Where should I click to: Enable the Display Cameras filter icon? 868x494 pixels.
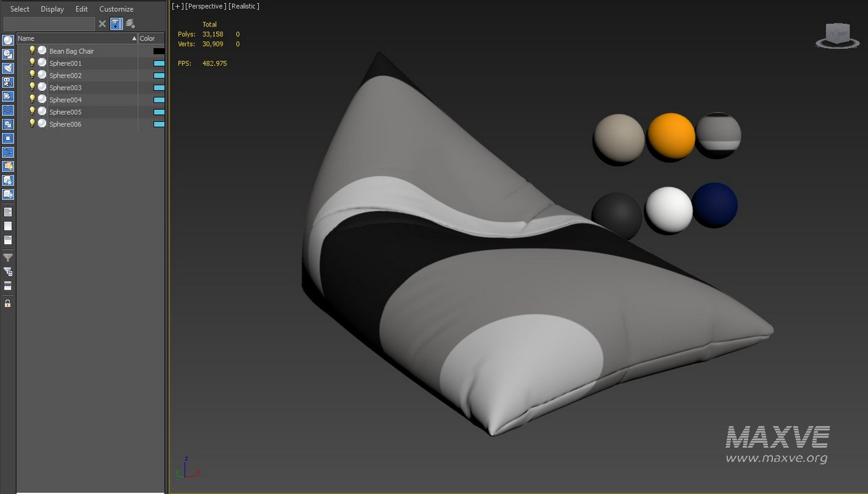tap(7, 82)
